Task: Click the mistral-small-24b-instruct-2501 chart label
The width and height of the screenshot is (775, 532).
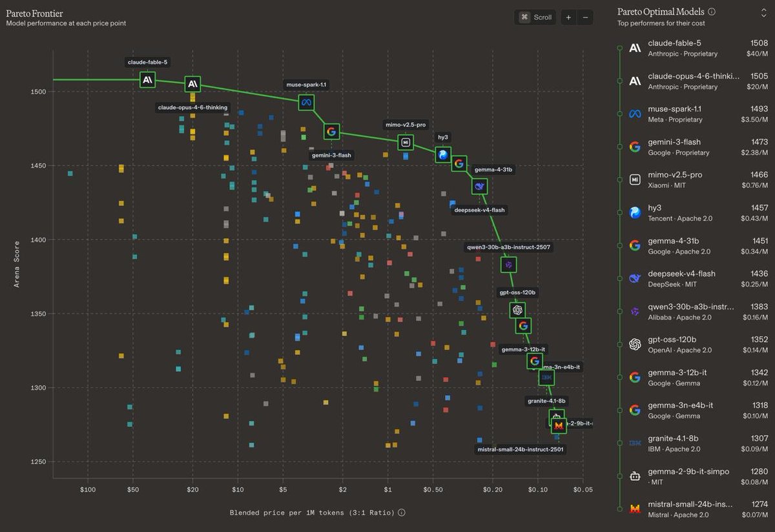Action: [521, 449]
